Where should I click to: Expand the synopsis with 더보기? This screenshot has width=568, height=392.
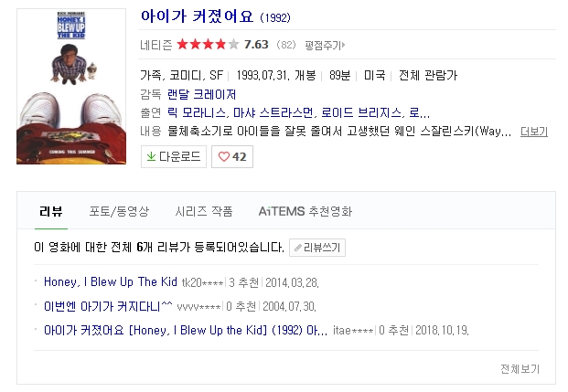(533, 132)
